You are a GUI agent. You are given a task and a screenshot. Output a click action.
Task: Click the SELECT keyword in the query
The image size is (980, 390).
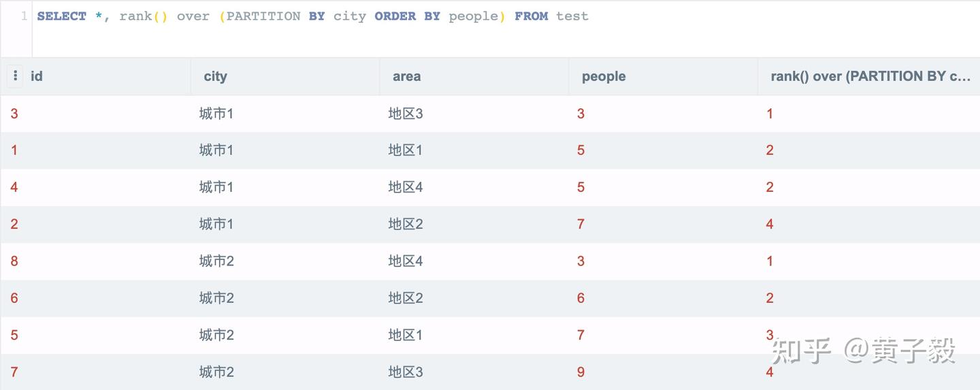click(x=61, y=16)
